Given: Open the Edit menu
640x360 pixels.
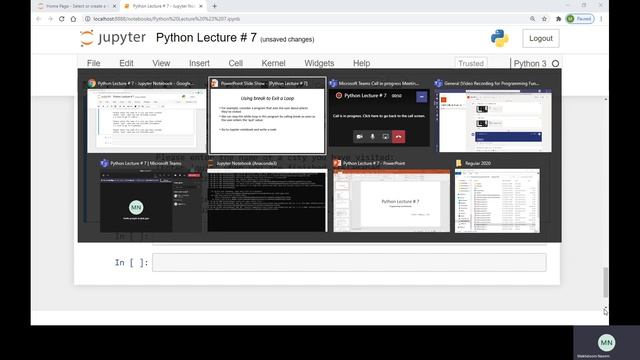Looking at the screenshot, I should click(x=126, y=63).
